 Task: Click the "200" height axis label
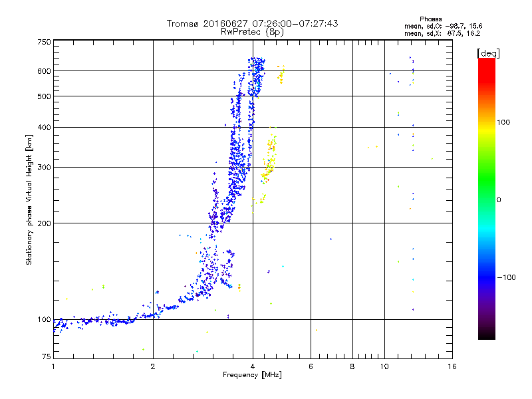pyautogui.click(x=44, y=223)
